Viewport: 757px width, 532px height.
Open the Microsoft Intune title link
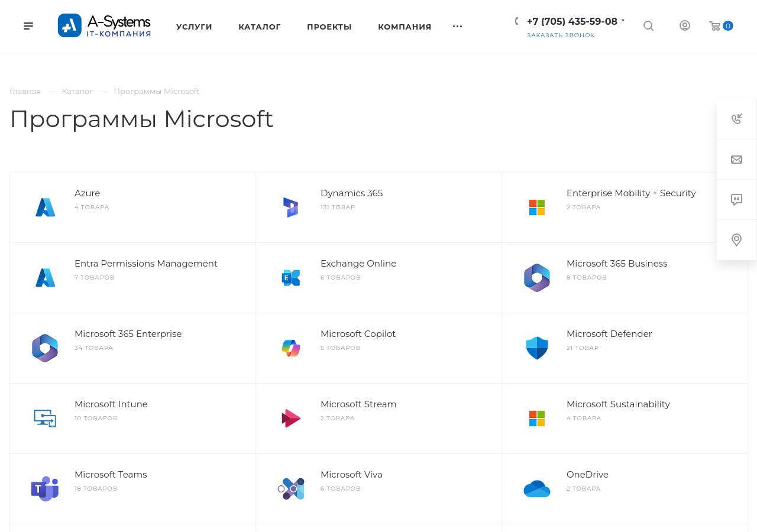point(111,404)
